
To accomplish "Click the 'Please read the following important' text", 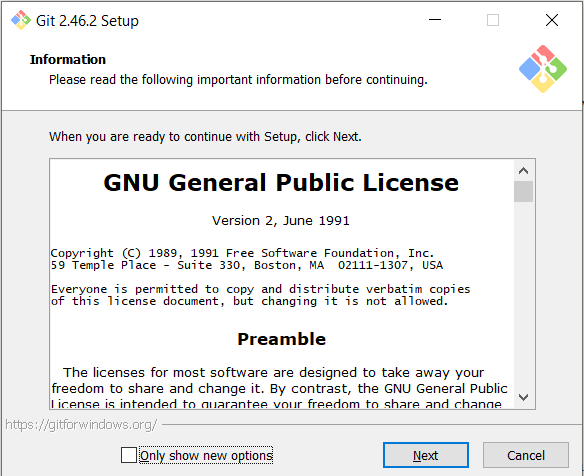I will tap(238, 80).
